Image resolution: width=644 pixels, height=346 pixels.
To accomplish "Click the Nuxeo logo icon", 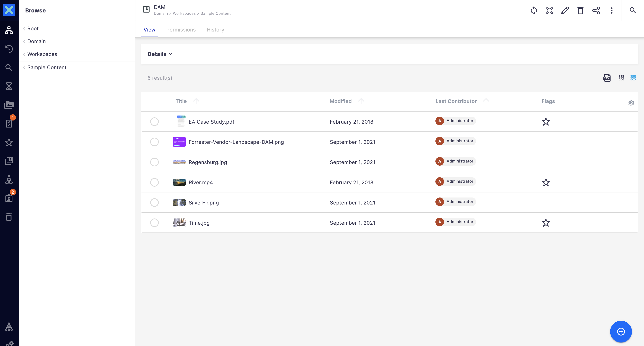I will pos(9,10).
